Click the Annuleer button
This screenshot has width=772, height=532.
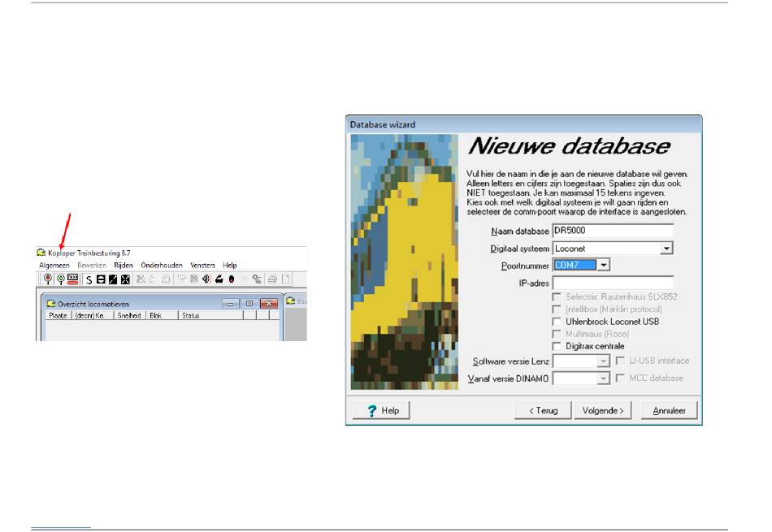[669, 410]
